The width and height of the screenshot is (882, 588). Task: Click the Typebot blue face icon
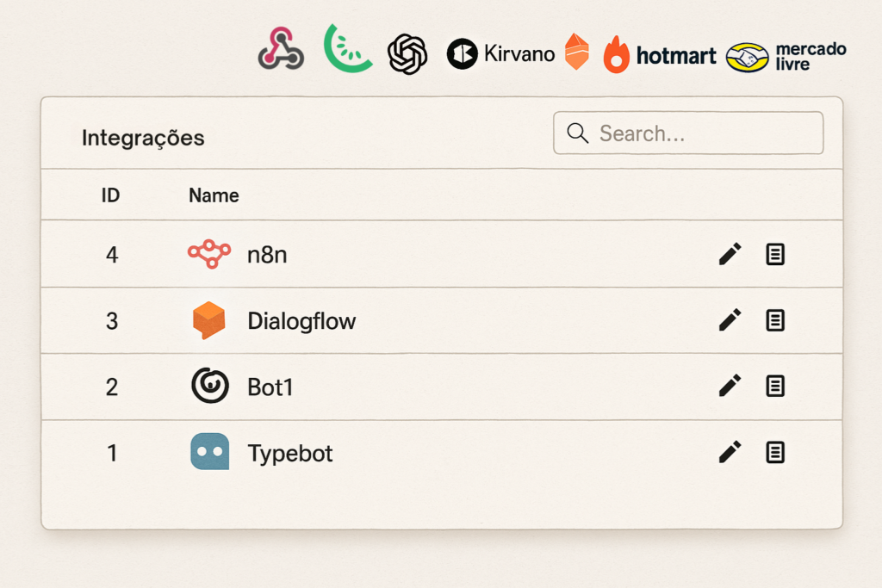click(x=210, y=451)
